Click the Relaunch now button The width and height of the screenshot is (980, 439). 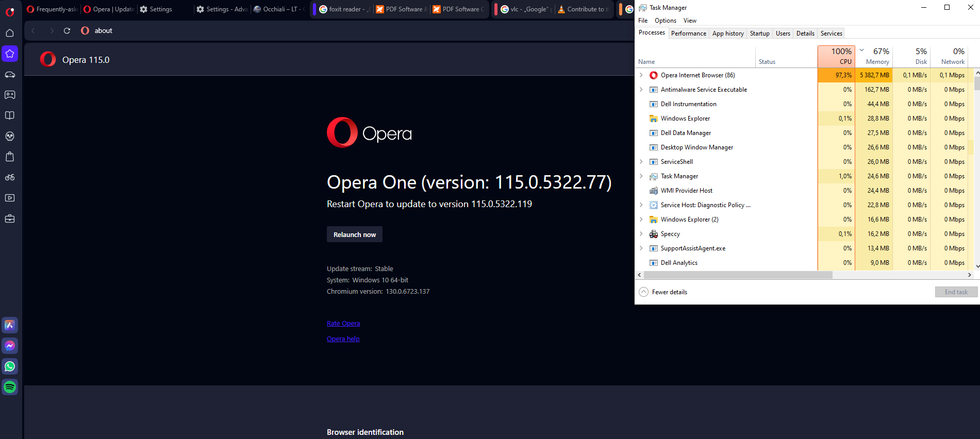tap(355, 234)
